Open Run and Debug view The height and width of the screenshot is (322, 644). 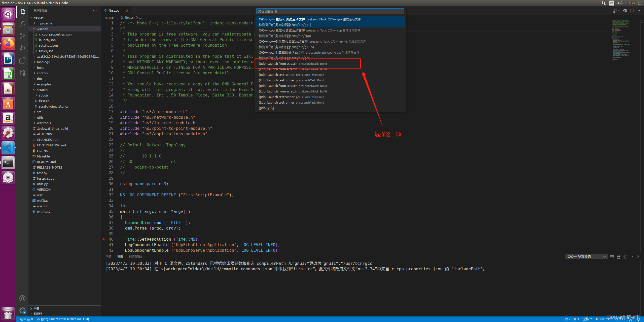(22, 48)
